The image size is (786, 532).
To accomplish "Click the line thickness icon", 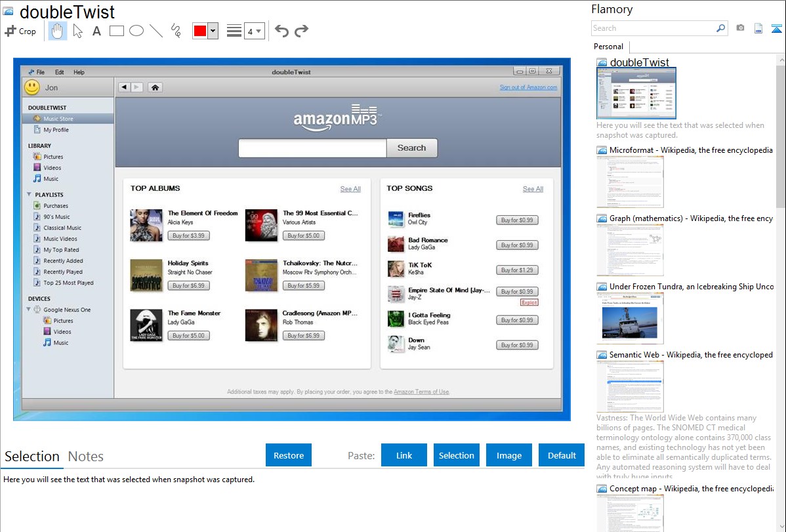I will pos(234,31).
